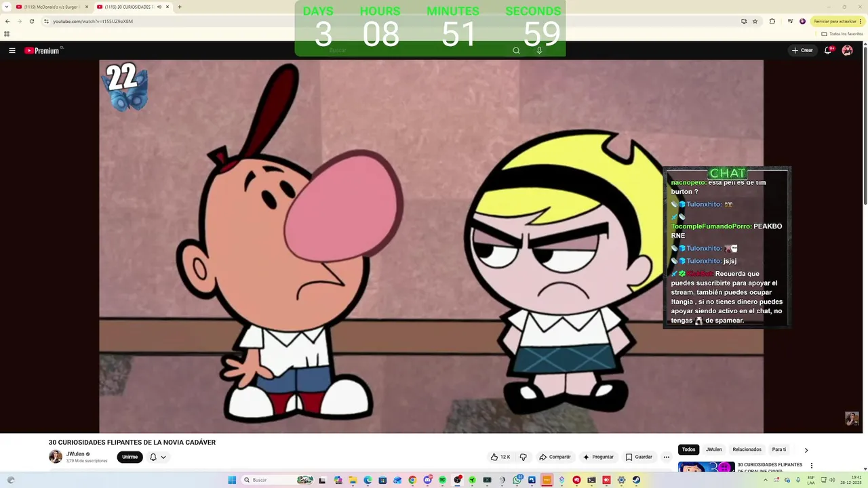Image resolution: width=868 pixels, height=488 pixels.
Task: Open the YouTube hamburger guide menu
Action: pos(12,50)
